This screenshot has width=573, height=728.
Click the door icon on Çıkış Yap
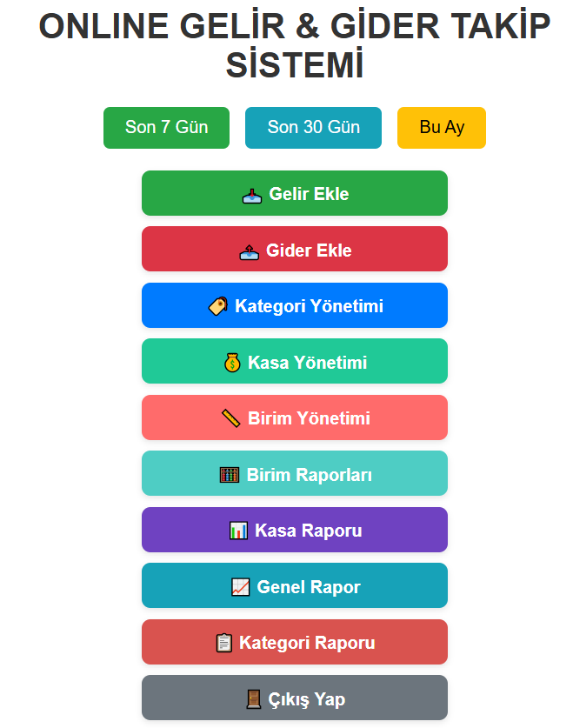coord(254,699)
